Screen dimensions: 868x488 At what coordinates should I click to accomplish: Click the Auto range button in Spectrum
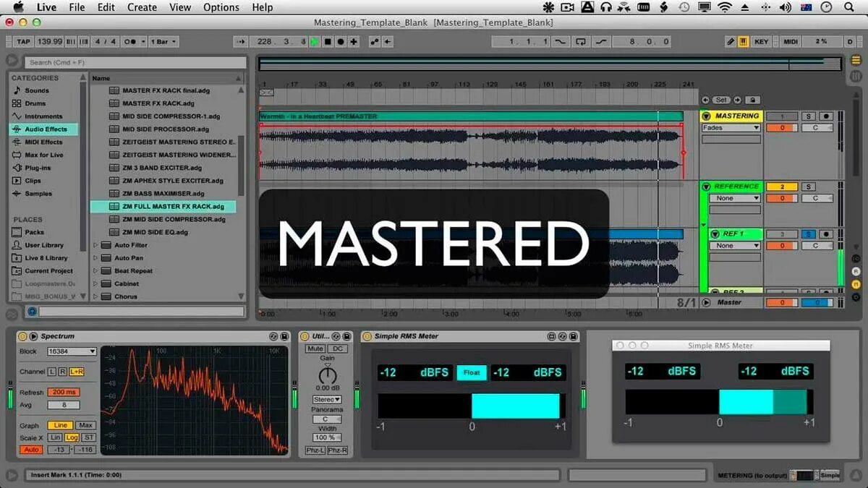coord(31,450)
